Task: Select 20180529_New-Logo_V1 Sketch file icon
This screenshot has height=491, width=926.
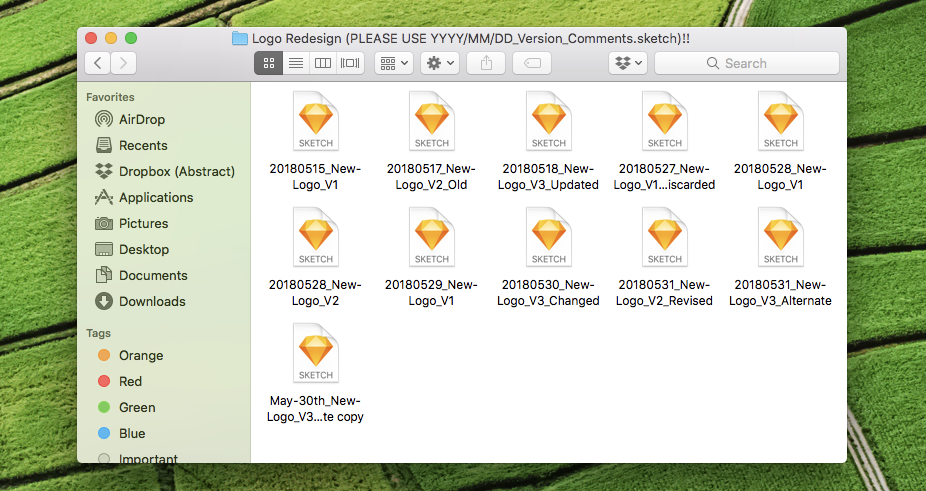Action: pyautogui.click(x=432, y=237)
